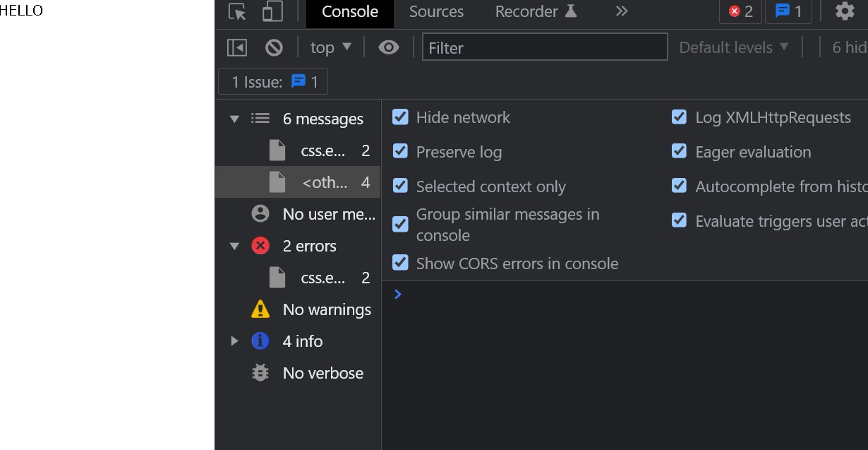Expand the 4 info group
This screenshot has height=450, width=868.
coord(234,341)
